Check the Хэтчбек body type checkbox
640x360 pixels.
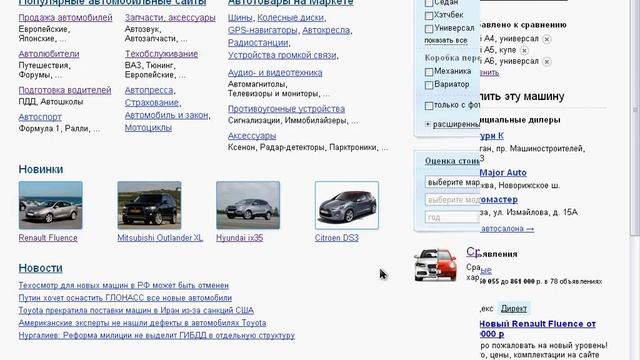click(429, 16)
